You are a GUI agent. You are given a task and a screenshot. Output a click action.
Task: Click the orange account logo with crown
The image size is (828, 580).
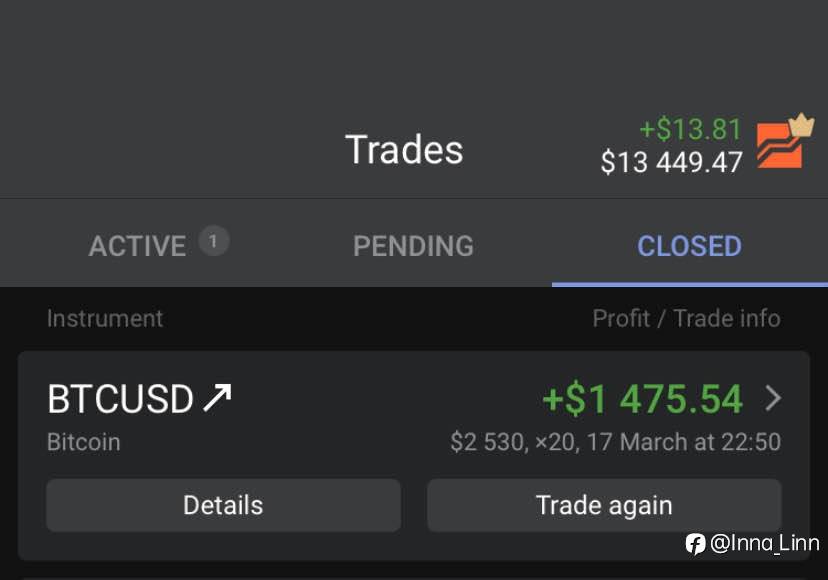[x=783, y=145]
